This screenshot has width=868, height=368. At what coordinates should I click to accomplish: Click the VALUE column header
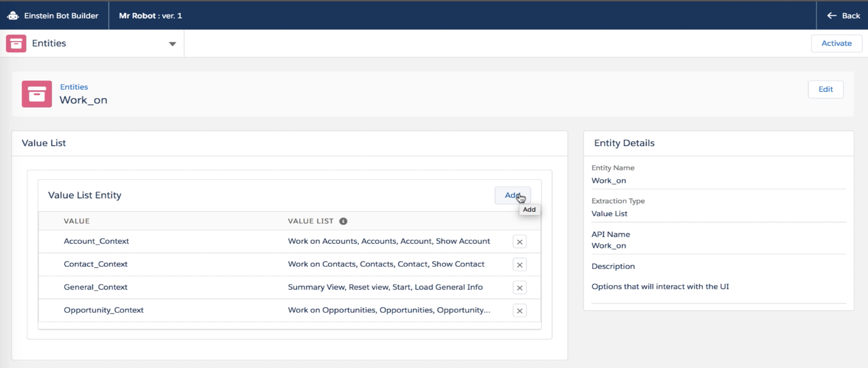(77, 221)
